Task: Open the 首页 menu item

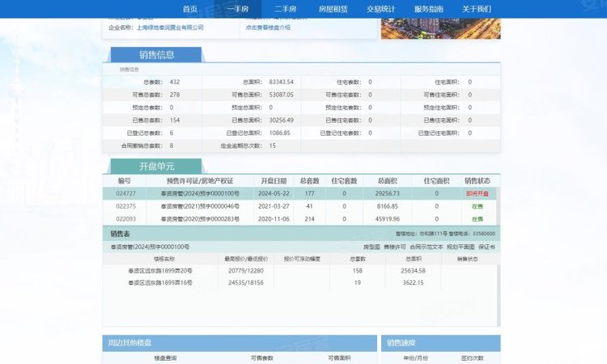Action: 190,9
